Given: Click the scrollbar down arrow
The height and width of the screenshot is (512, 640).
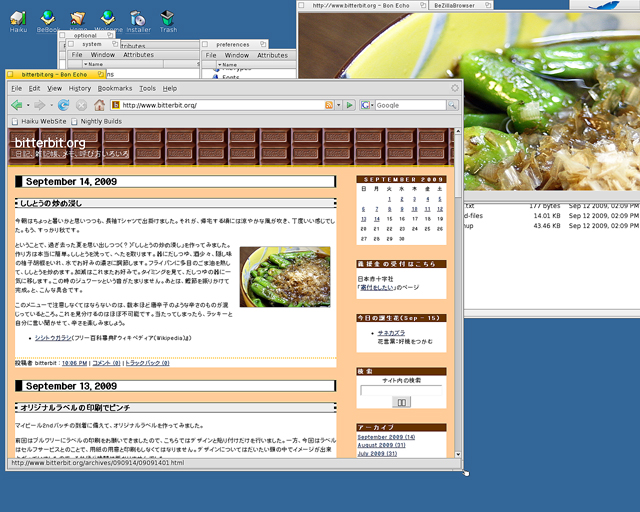Looking at the screenshot, I should point(458,454).
